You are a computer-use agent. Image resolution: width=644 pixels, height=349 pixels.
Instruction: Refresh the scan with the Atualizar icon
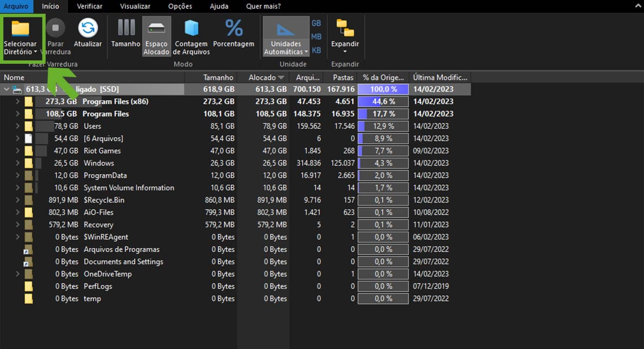[x=88, y=28]
